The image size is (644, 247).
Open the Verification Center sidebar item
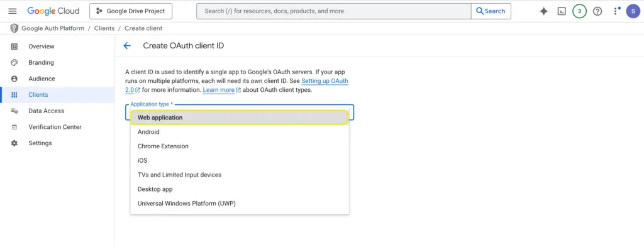(x=57, y=127)
